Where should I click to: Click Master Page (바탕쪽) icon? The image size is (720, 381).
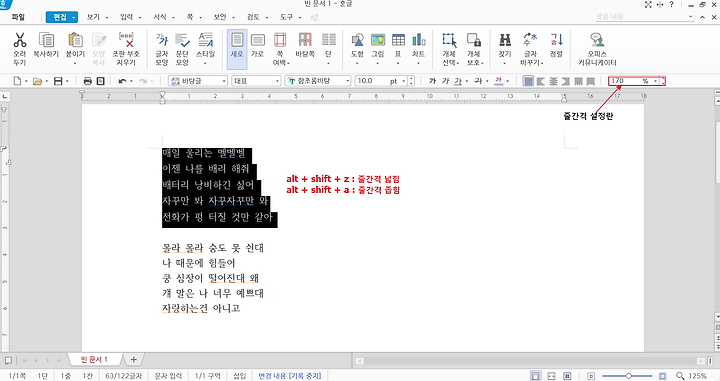coord(305,40)
